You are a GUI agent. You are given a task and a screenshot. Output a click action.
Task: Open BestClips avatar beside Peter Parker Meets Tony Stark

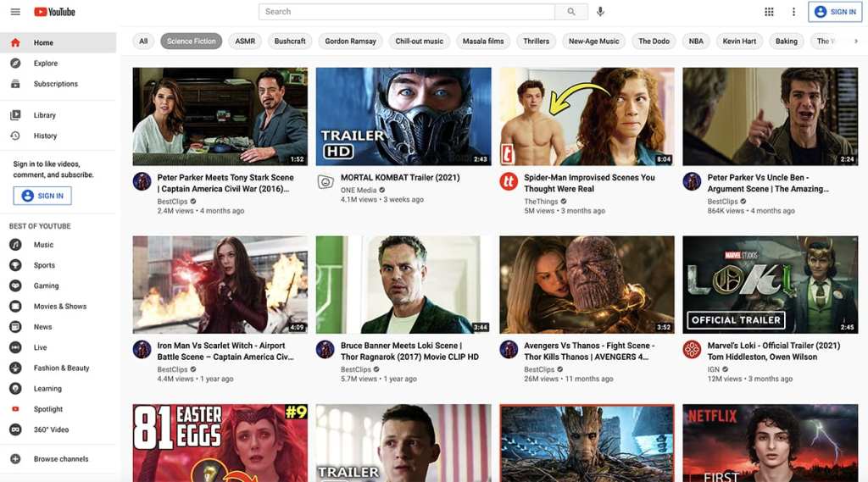pos(142,181)
